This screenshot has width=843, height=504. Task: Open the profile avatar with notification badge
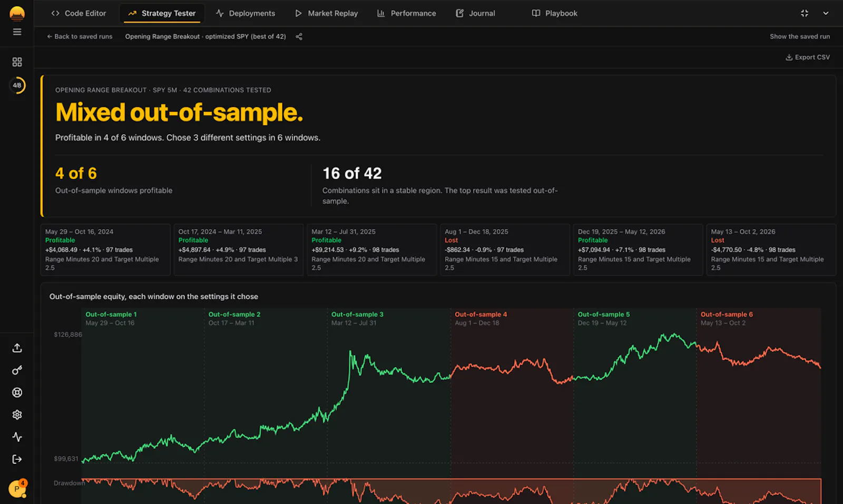(17, 488)
